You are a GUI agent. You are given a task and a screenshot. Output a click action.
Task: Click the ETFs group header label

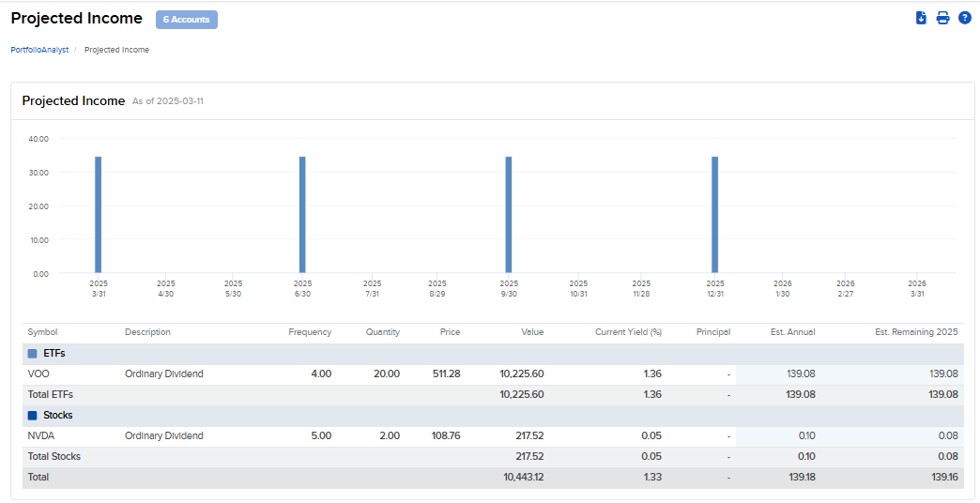click(x=54, y=354)
